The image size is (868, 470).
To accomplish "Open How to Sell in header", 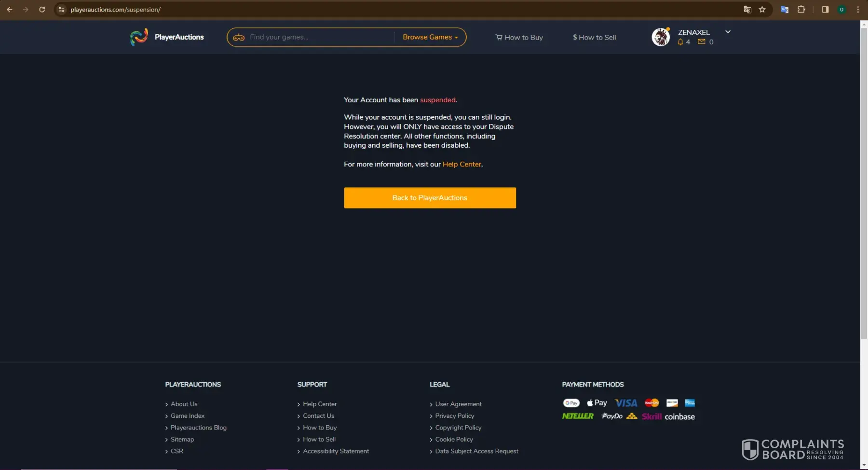I will click(x=594, y=37).
